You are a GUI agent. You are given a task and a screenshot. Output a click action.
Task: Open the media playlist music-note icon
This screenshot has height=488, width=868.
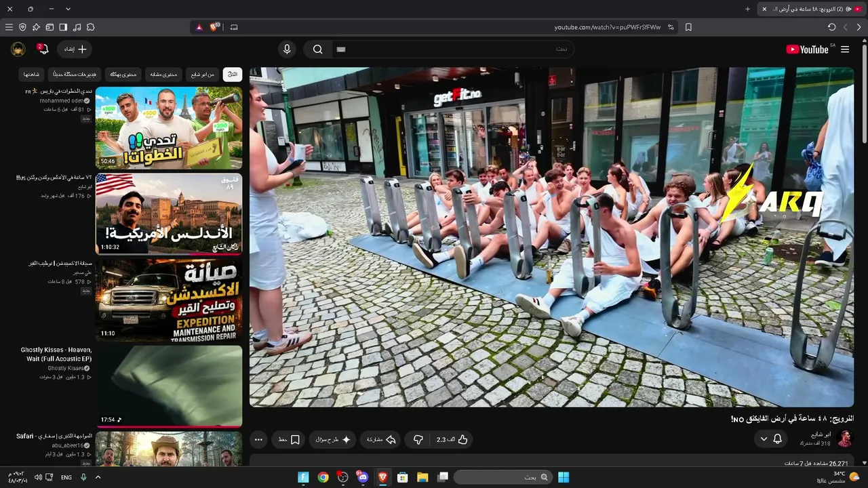[77, 27]
